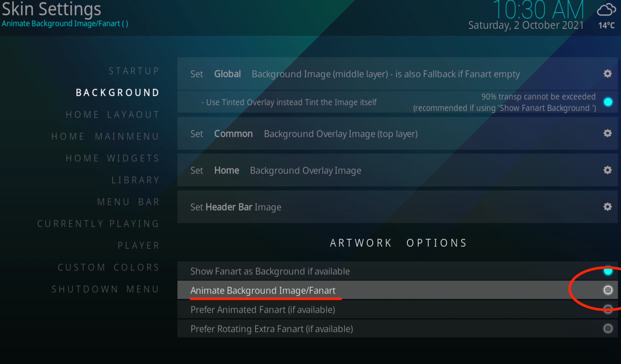Toggle Use Tinted Overlay switch
The image size is (621, 364).
(608, 102)
